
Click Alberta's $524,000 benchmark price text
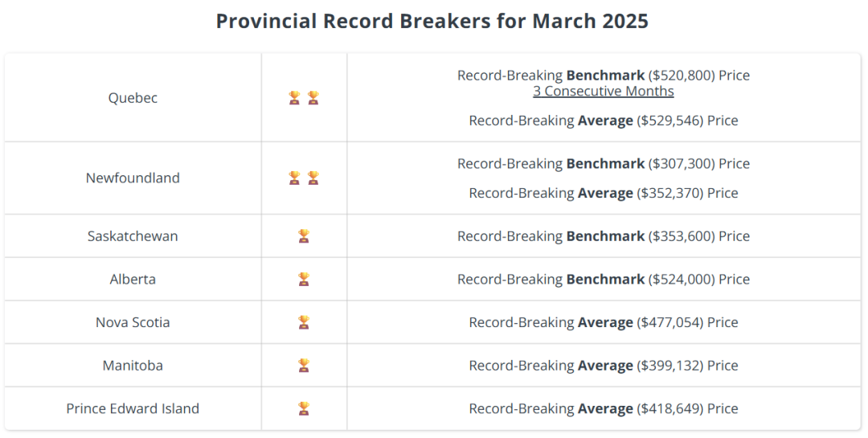click(x=604, y=280)
